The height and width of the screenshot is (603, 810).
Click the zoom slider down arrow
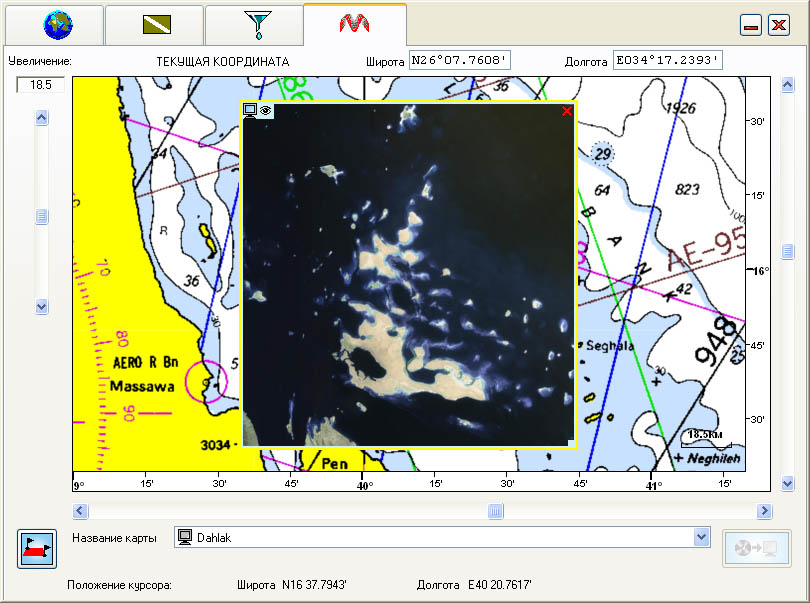[x=42, y=306]
